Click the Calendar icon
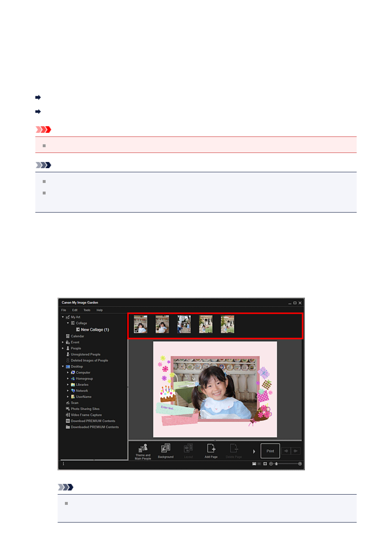Screen dimensions: 392x555 [68, 336]
